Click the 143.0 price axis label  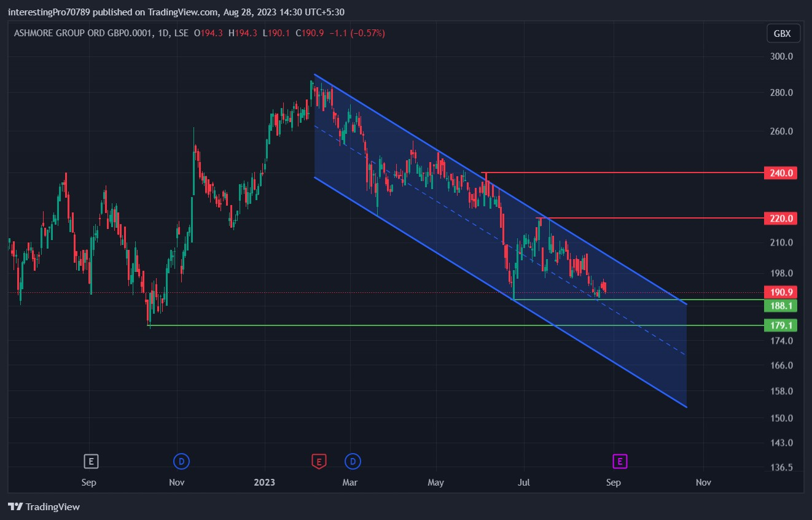click(782, 443)
